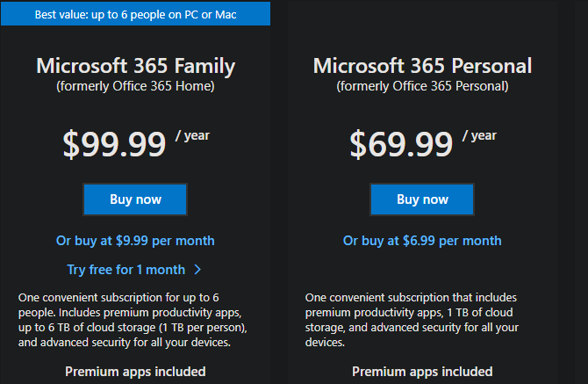Start the Try free for 1 month offer

125,270
